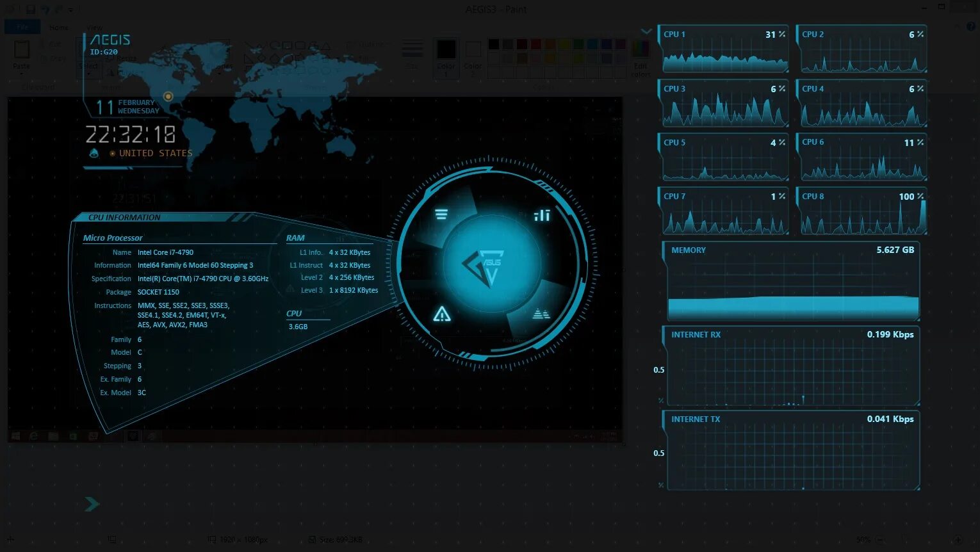Click the RAM section heading
The height and width of the screenshot is (552, 980).
(295, 238)
